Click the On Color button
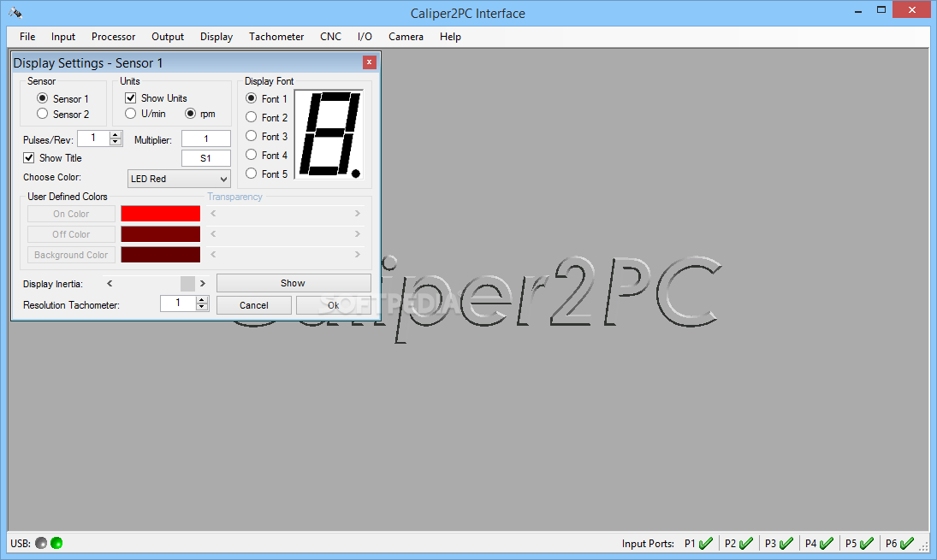The width and height of the screenshot is (937, 560). coord(71,214)
